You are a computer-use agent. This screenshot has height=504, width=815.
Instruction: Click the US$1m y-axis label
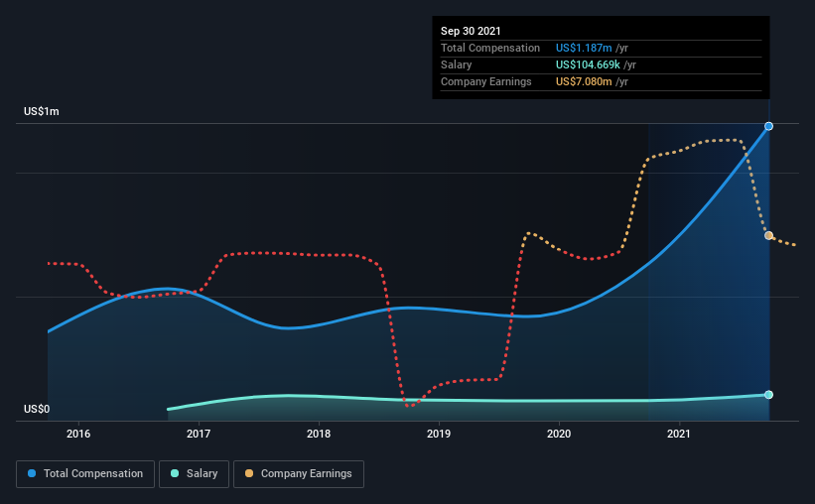pyautogui.click(x=42, y=112)
